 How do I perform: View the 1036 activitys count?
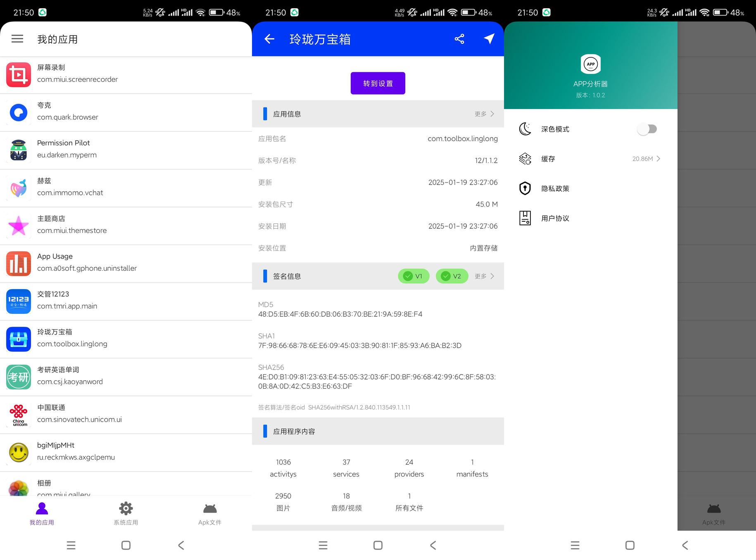(283, 468)
